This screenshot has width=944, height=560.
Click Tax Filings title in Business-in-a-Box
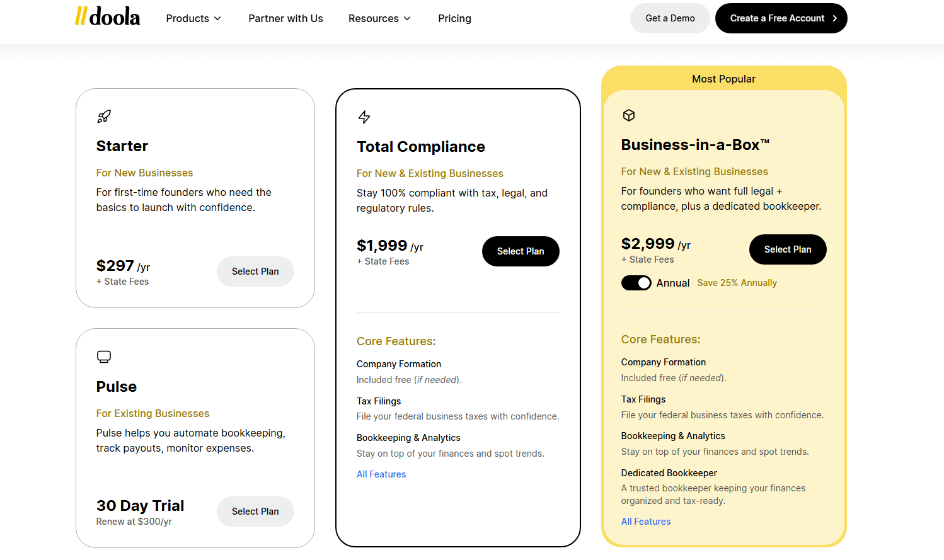coord(643,399)
